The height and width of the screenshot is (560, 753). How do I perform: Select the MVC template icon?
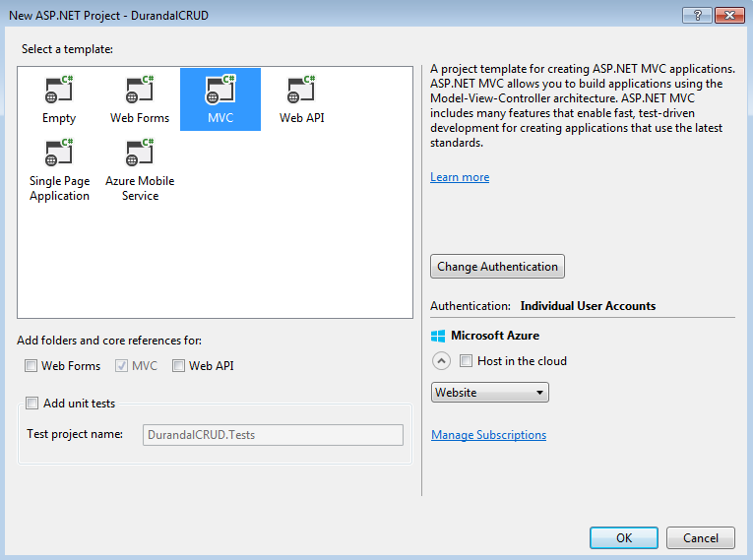pyautogui.click(x=220, y=90)
